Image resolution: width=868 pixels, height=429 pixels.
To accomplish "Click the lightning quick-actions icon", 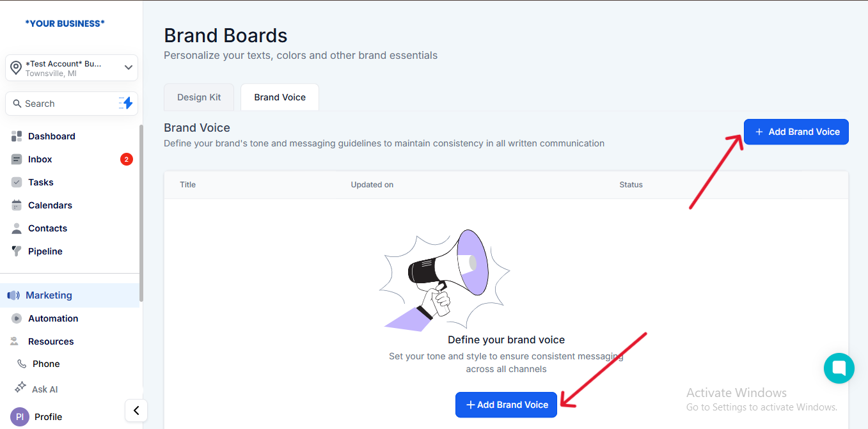I will [x=126, y=103].
